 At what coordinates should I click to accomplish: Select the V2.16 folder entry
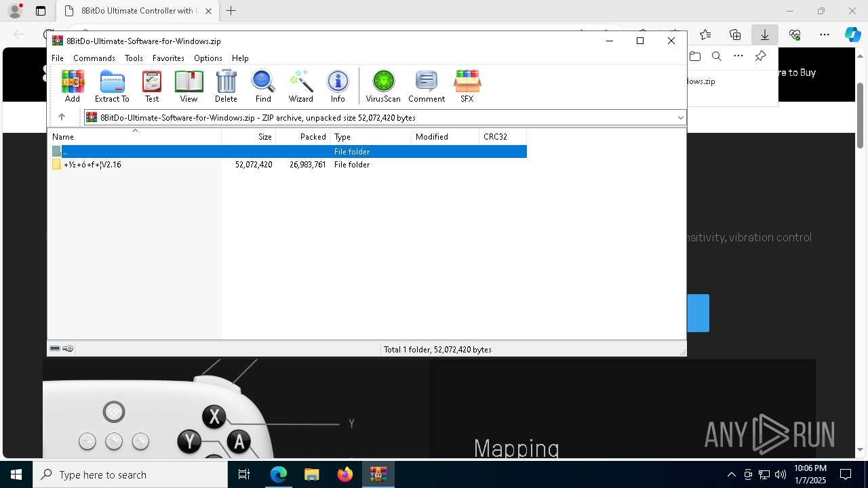click(92, 165)
